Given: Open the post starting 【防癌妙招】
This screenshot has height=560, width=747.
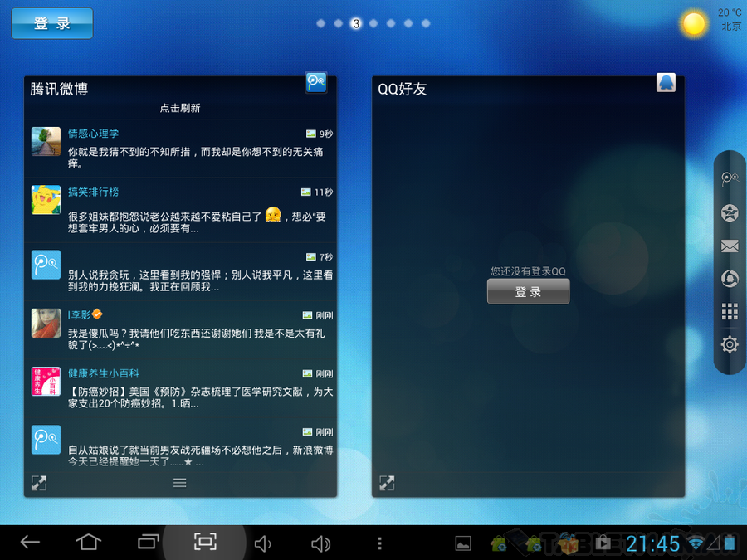Looking at the screenshot, I should 200,397.
